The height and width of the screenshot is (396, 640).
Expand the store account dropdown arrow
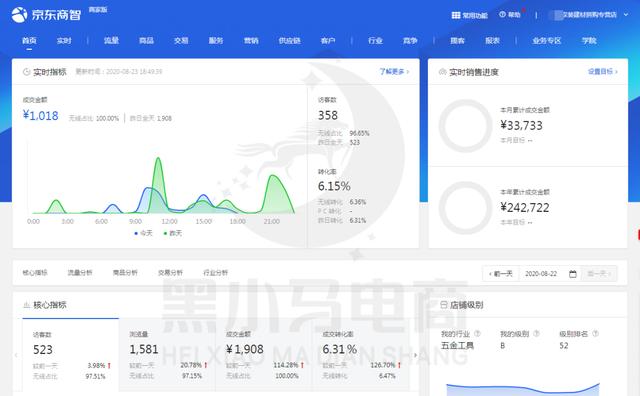click(x=626, y=15)
